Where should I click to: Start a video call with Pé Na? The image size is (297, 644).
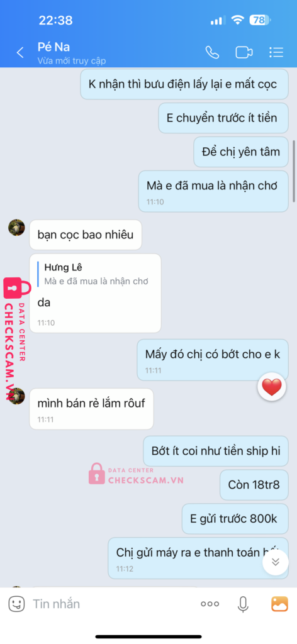pyautogui.click(x=244, y=52)
